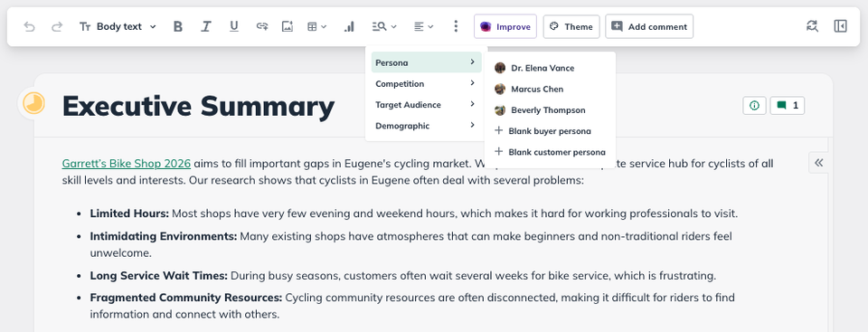Insert an image from toolbar

coord(288,26)
